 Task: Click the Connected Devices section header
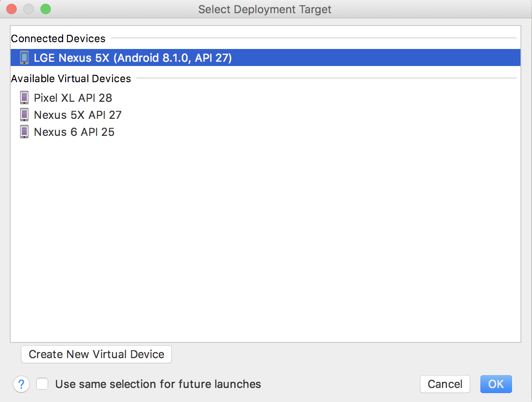click(x=58, y=38)
